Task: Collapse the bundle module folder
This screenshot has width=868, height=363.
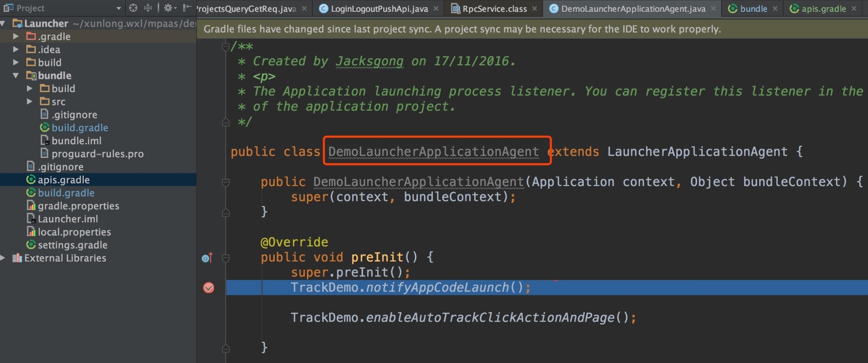Action: coord(16,75)
